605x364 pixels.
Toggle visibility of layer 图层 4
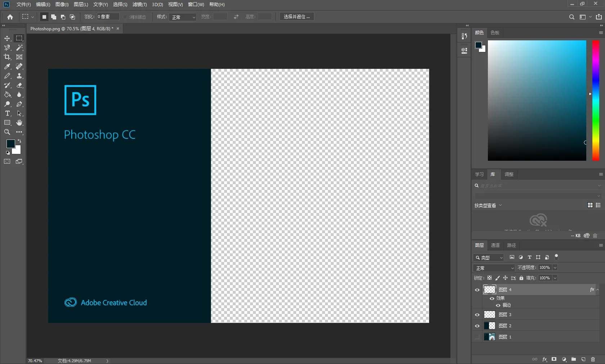(477, 290)
